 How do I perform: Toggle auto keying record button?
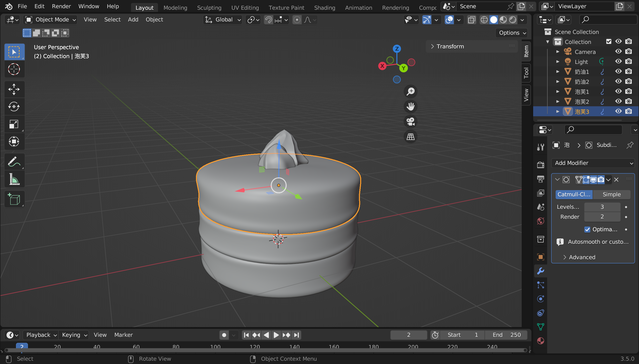pos(224,335)
